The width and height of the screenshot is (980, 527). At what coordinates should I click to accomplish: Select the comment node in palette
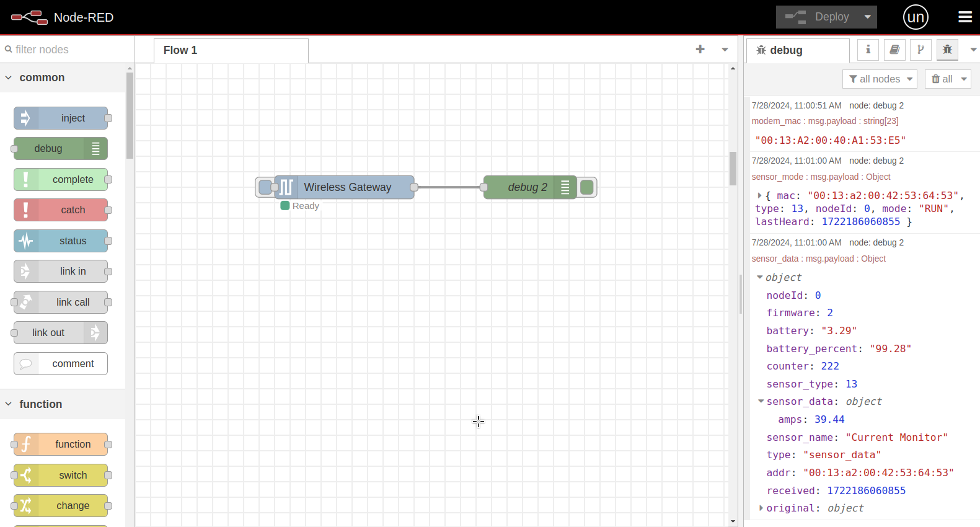(61, 364)
